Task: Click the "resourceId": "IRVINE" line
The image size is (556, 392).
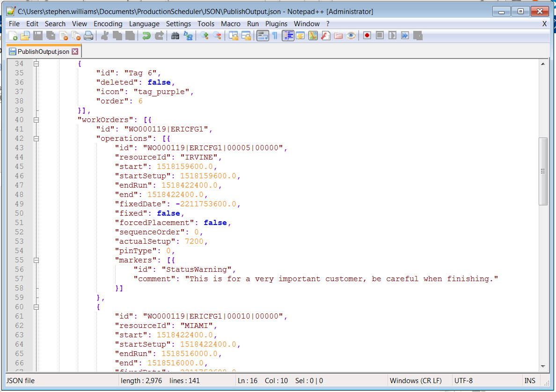Action: 168,157
